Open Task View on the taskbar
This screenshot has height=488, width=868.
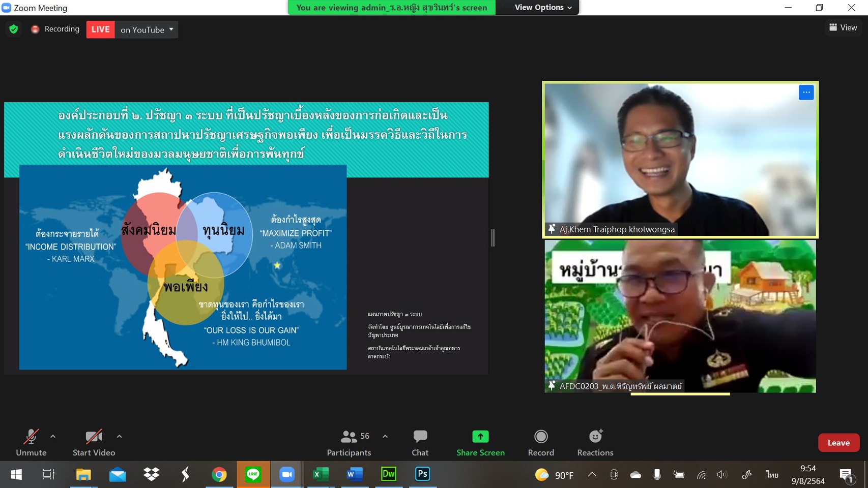(49, 474)
